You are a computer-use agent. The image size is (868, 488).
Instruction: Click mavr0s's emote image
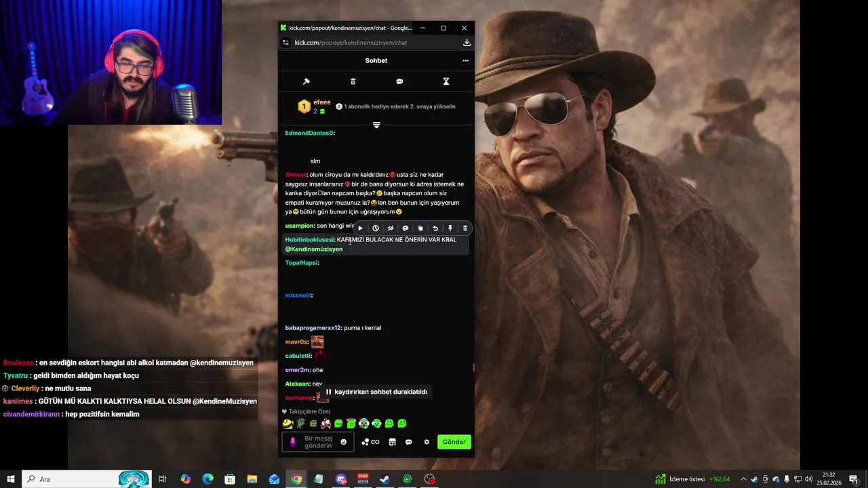317,342
